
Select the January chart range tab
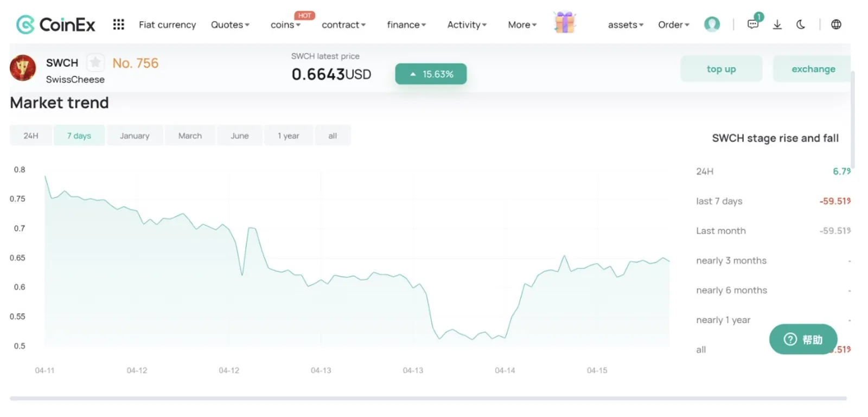click(135, 136)
